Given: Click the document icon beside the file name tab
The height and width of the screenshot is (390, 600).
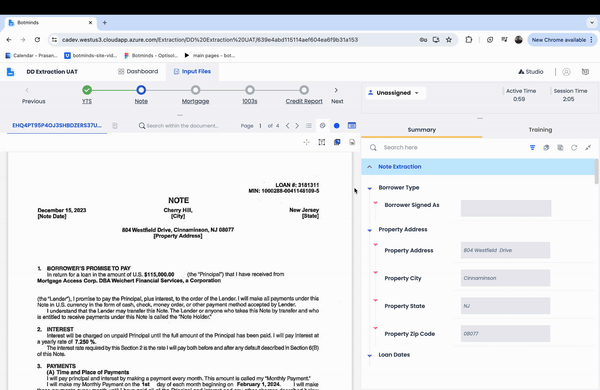Looking at the screenshot, I should [x=115, y=126].
